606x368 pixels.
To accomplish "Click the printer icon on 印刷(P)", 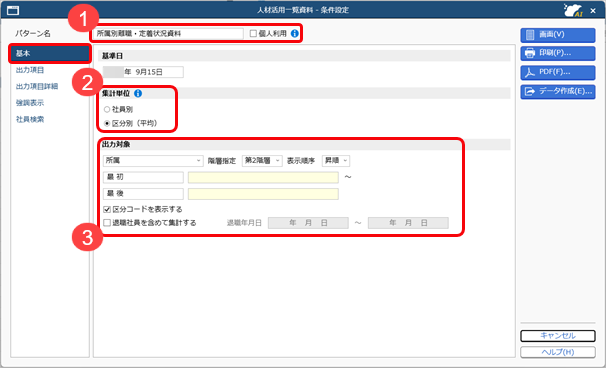I will (x=530, y=53).
